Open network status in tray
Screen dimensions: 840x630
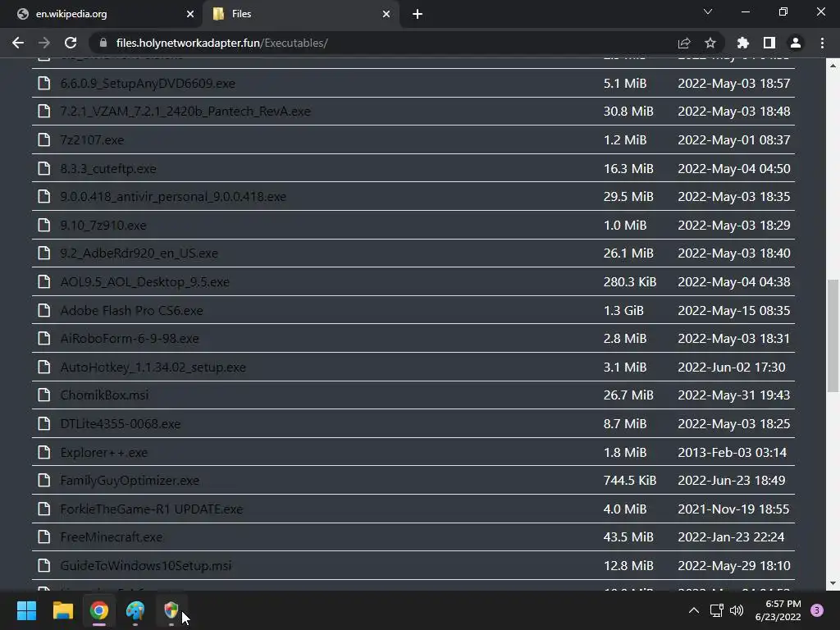716,610
